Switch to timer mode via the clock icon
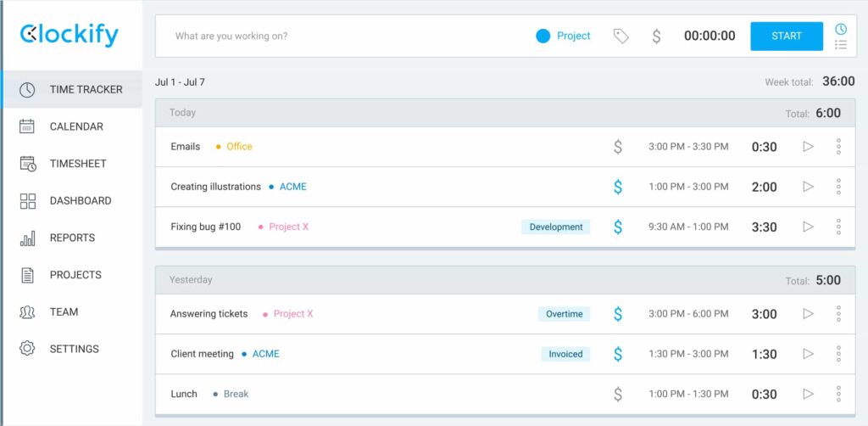 (841, 29)
